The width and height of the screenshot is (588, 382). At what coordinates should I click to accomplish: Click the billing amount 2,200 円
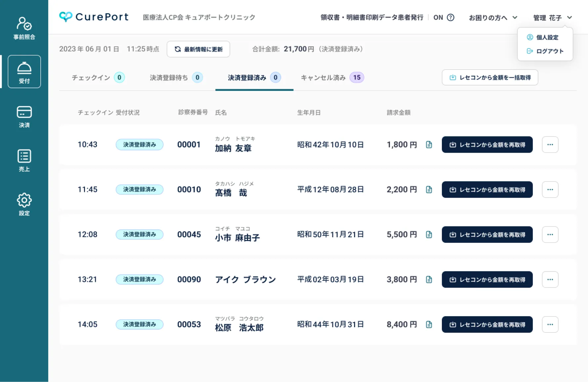pos(402,190)
